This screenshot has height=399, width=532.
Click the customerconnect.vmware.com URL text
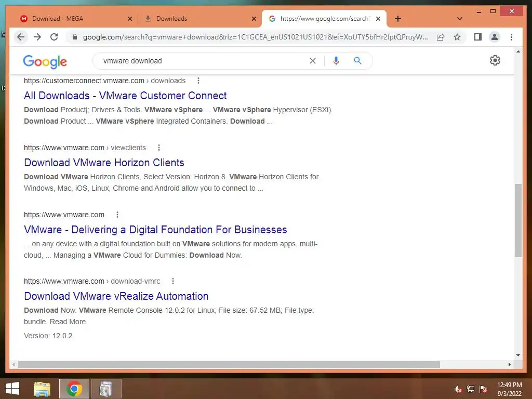104,81
